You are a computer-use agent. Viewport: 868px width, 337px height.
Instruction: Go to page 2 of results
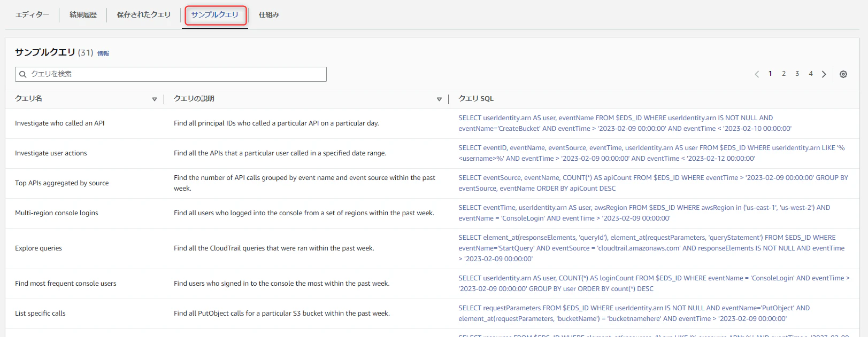(783, 74)
